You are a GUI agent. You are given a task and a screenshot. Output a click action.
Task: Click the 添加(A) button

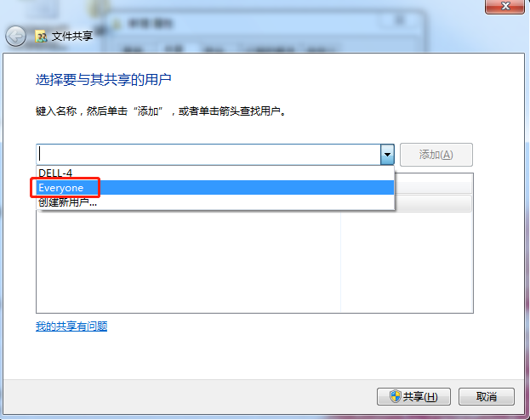[436, 155]
